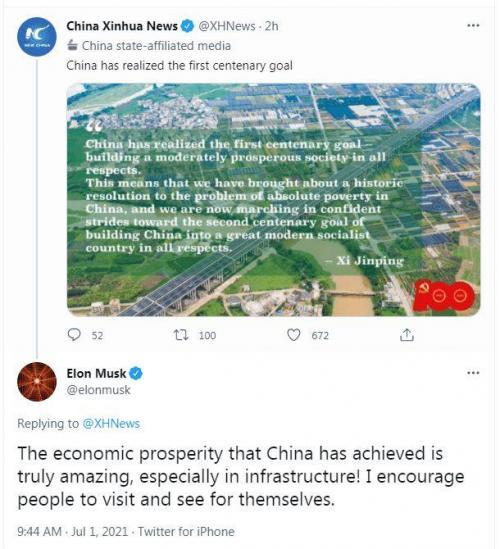Click the 2h timestamp on Xinhua tweet
500x549 pixels.
pos(271,26)
